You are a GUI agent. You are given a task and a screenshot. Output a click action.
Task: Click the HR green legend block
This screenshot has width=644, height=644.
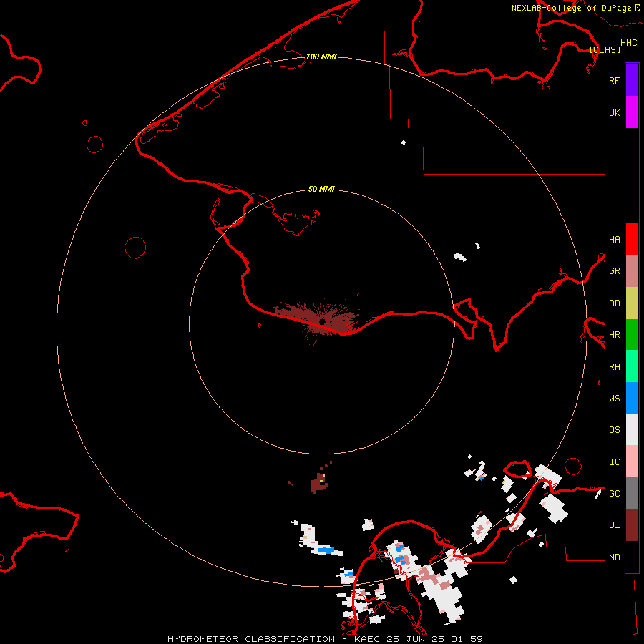(x=632, y=335)
